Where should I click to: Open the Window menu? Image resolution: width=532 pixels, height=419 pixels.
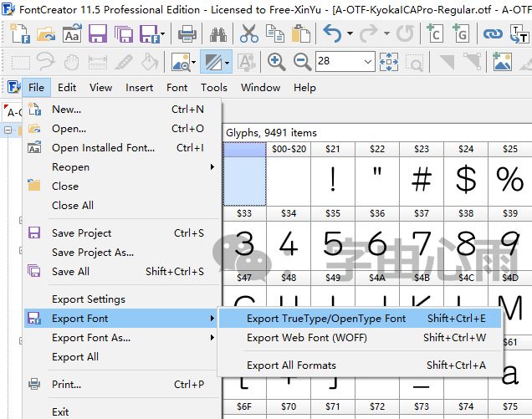tap(261, 88)
